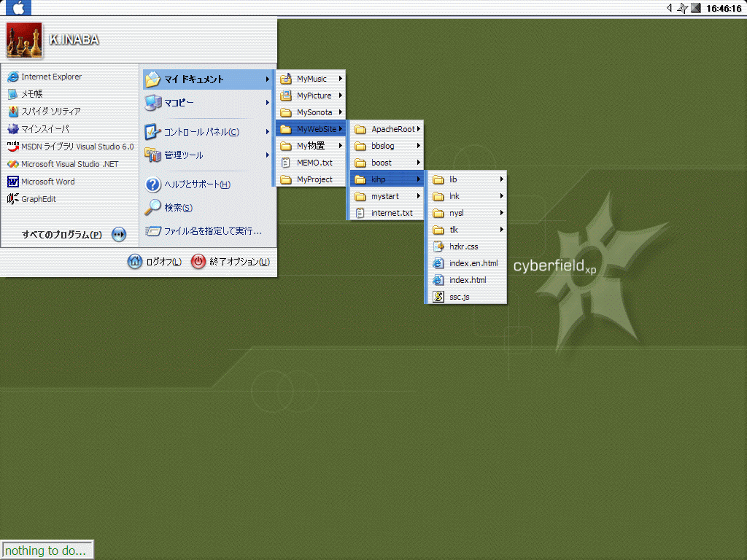Show すべてのプログラム list

click(x=62, y=235)
